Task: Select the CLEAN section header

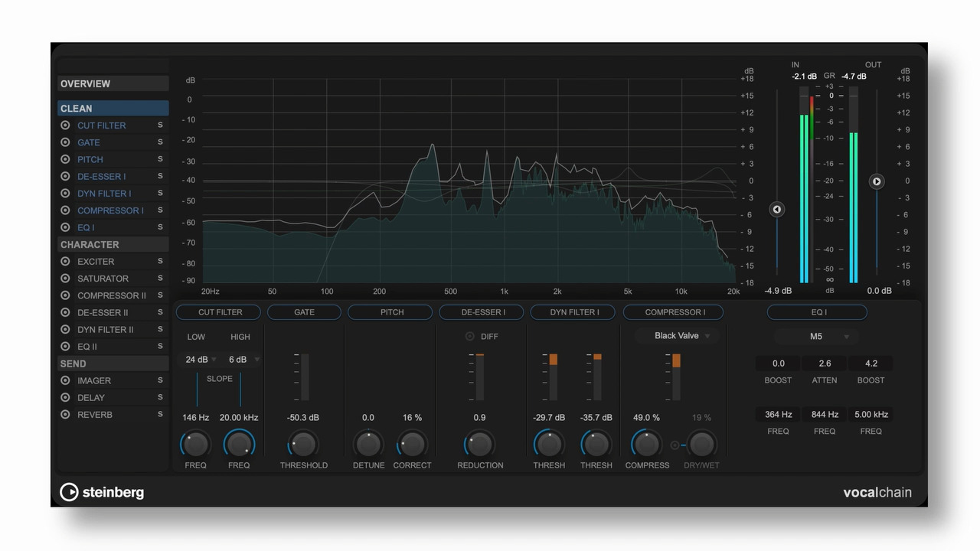Action: pyautogui.click(x=113, y=109)
